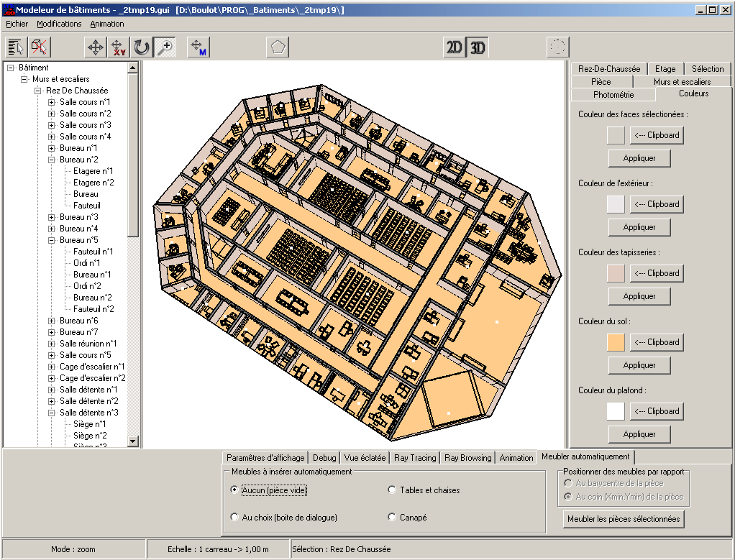Screen dimensions: 735x560
Task: Select the rotate view tool
Action: [x=142, y=47]
